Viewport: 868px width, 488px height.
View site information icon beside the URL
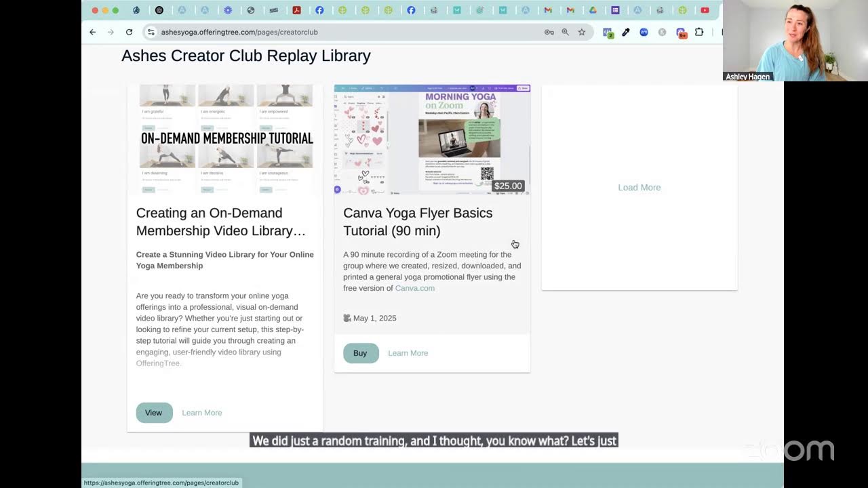click(151, 32)
